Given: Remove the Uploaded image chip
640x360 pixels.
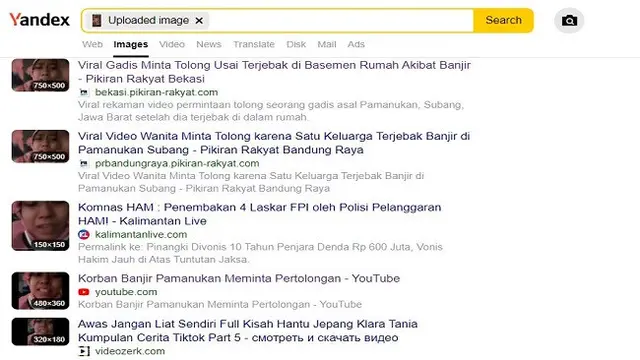Looking at the screenshot, I should [x=199, y=20].
